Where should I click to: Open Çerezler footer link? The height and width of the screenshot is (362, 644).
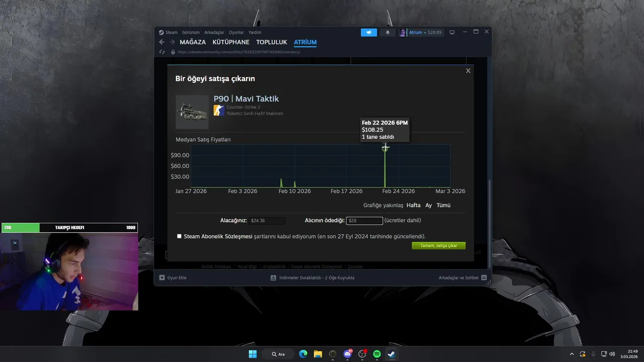coord(355,266)
